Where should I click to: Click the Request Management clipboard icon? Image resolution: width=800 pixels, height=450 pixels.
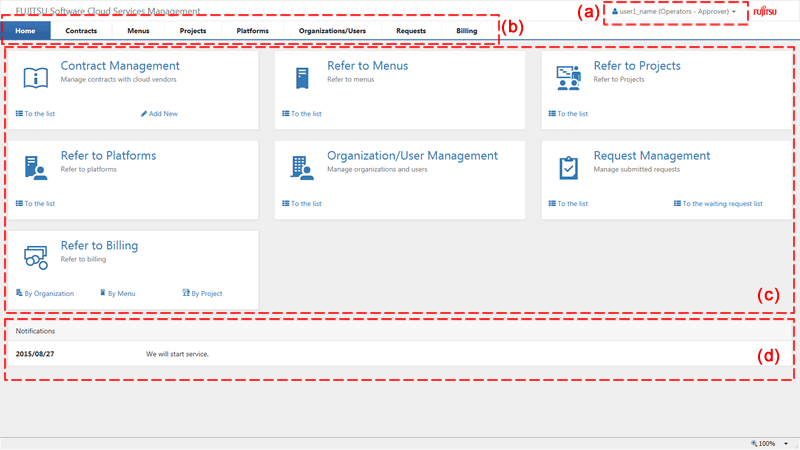pos(568,168)
